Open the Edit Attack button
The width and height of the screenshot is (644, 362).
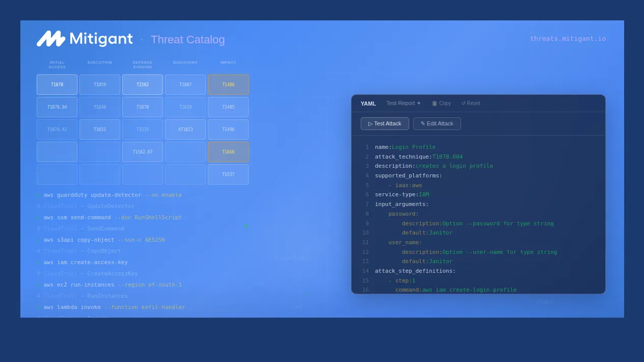click(x=437, y=123)
